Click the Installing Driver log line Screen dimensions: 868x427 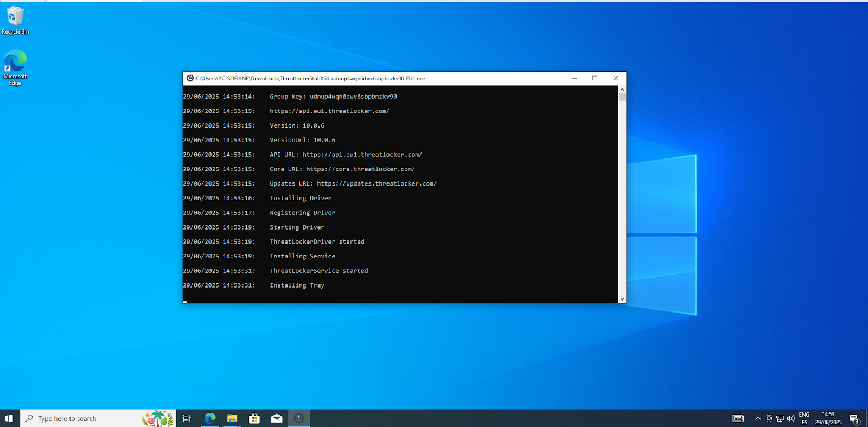pyautogui.click(x=257, y=198)
